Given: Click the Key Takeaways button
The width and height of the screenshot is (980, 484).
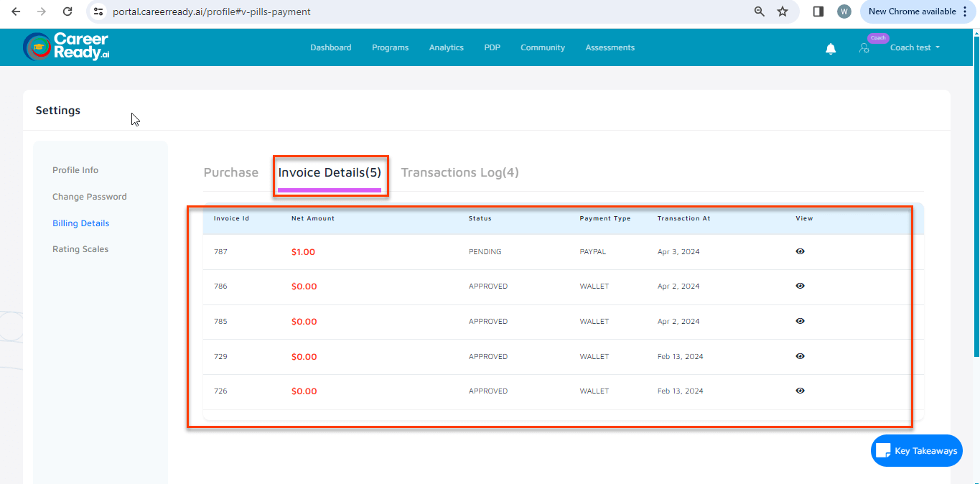Looking at the screenshot, I should (916, 451).
